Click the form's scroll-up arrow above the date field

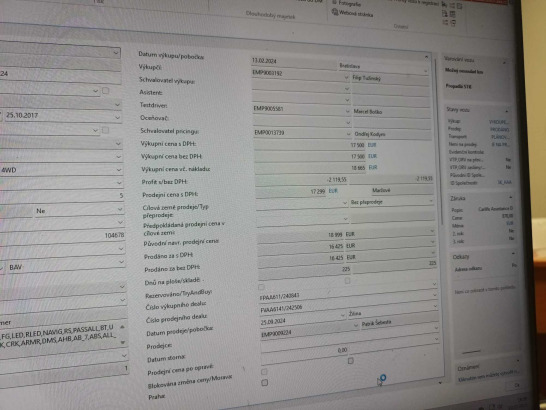tap(427, 56)
